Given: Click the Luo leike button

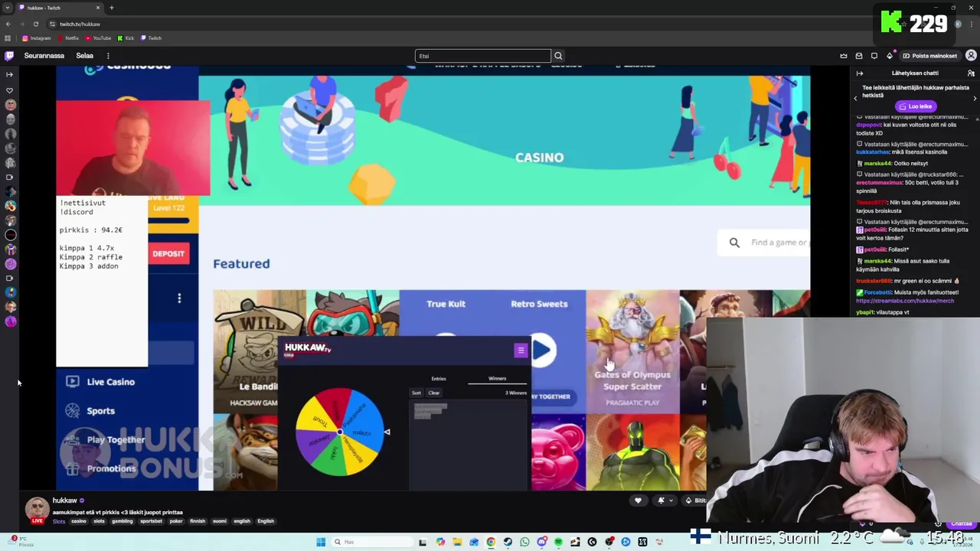Looking at the screenshot, I should tap(916, 106).
